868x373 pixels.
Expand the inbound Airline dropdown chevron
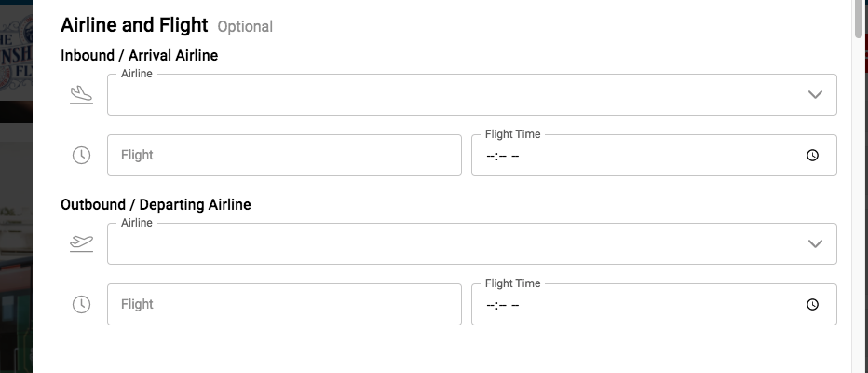815,95
